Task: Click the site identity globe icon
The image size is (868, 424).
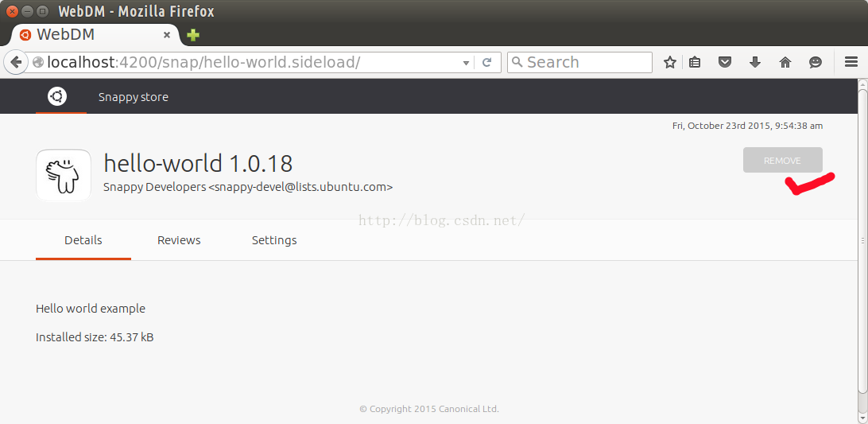Action: [x=37, y=63]
